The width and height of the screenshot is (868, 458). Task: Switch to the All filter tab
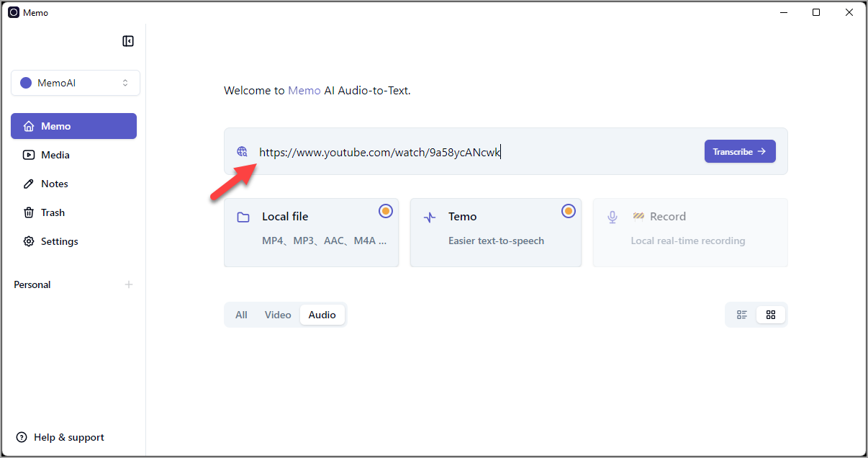241,315
